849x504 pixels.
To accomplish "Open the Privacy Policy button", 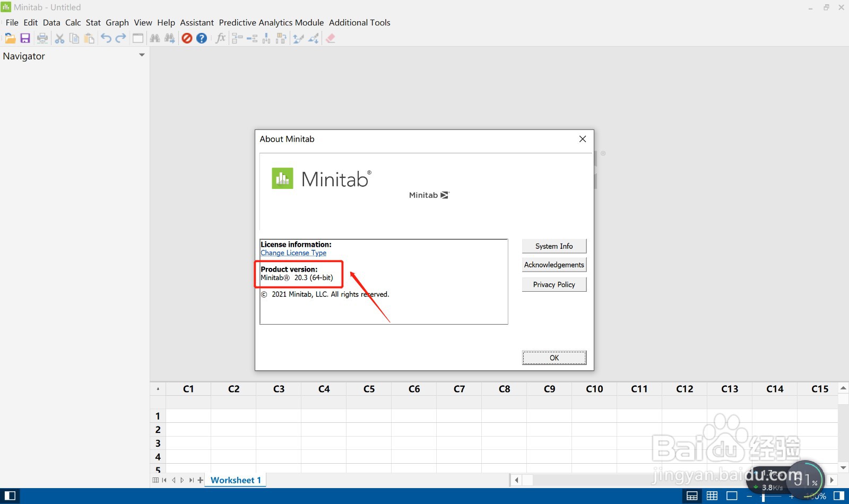I will pyautogui.click(x=554, y=284).
